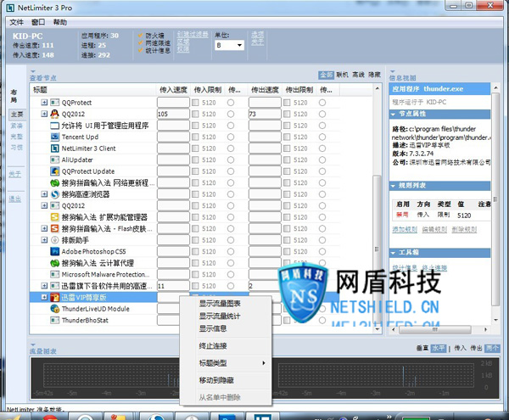Viewport: 509px width, 420px height.
Task: Collapse the 节点属性 section
Action: 393,115
